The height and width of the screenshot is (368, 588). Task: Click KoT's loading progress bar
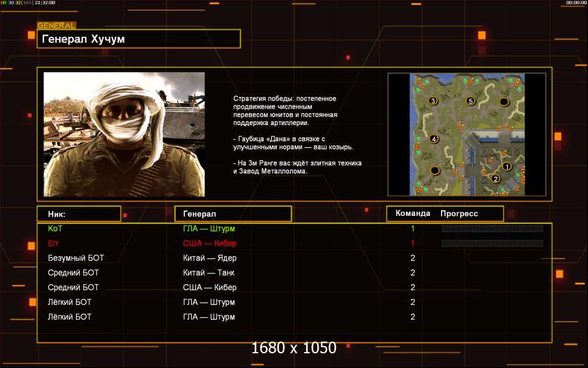point(492,229)
